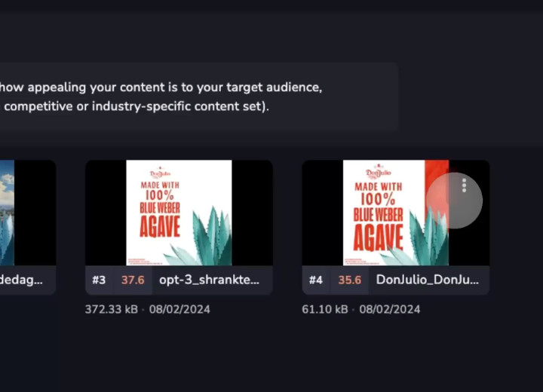Image resolution: width=543 pixels, height=392 pixels.
Task: Click the 37.6 score value
Action: (133, 280)
